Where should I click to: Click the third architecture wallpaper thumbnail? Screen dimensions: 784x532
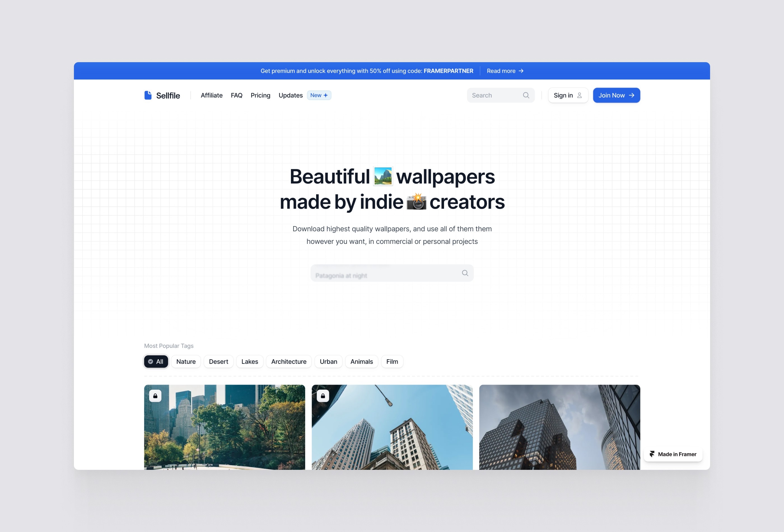[x=560, y=427]
